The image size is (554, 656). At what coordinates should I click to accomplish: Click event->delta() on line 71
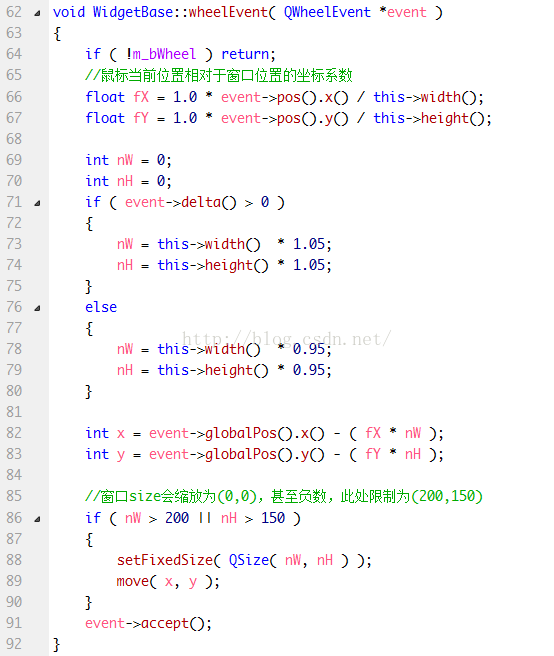181,202
